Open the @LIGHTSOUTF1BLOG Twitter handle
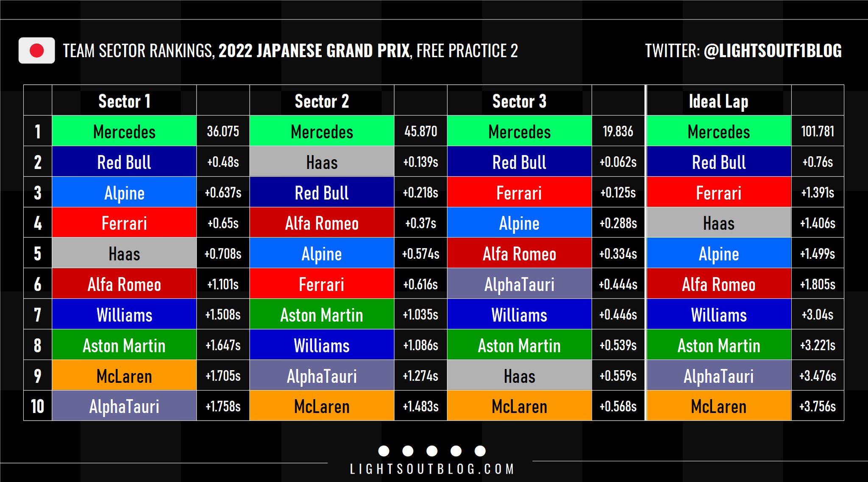Image resolution: width=868 pixels, height=482 pixels. tap(772, 51)
